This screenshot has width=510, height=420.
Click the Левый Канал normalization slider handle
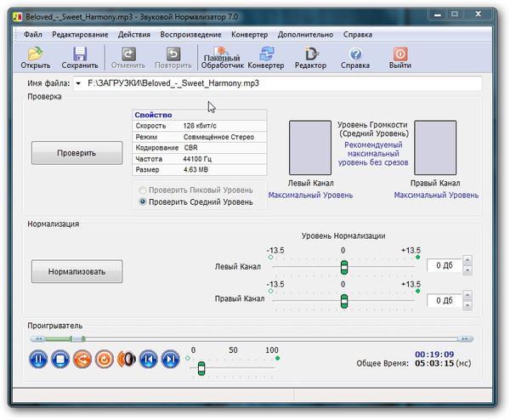(343, 267)
